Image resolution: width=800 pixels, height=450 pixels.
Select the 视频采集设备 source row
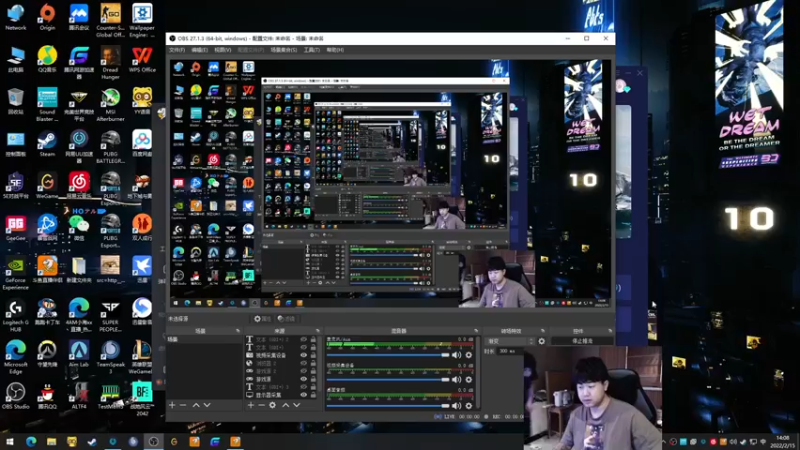coord(282,356)
